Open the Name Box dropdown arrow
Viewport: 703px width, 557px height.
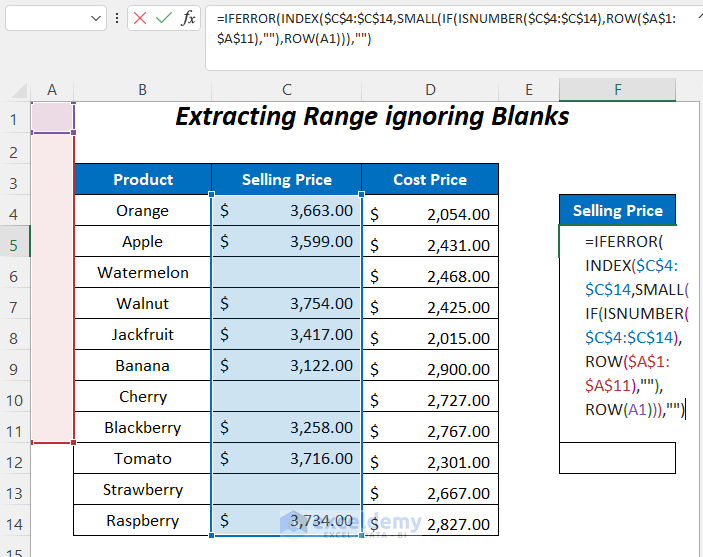[x=96, y=18]
